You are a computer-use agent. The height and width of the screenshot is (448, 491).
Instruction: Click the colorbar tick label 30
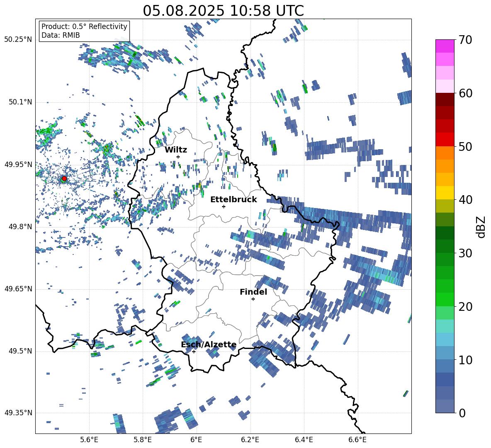point(465,253)
